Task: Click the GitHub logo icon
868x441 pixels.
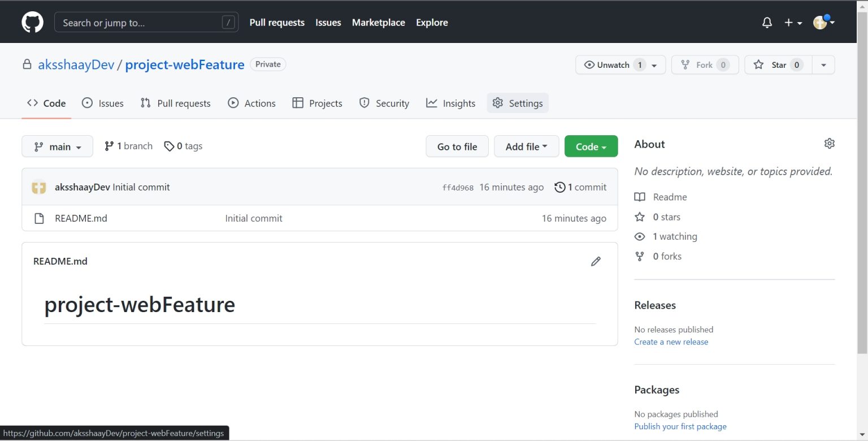Action: [x=32, y=23]
